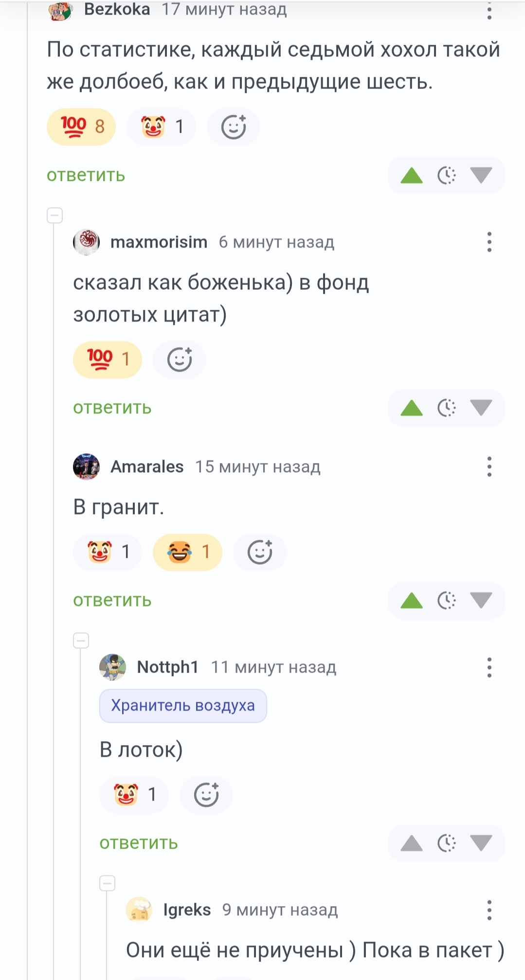Downvote Amarales's comment
This screenshot has height=980, width=525.
point(481,601)
